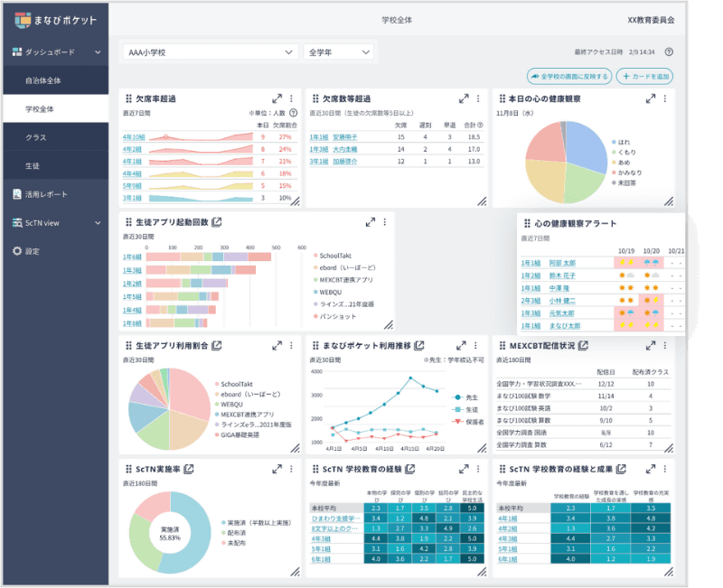Image resolution: width=723 pixels, height=588 pixels.
Task: Open external link icon beside 生徒アプリ起動回数
Action: coord(217,222)
